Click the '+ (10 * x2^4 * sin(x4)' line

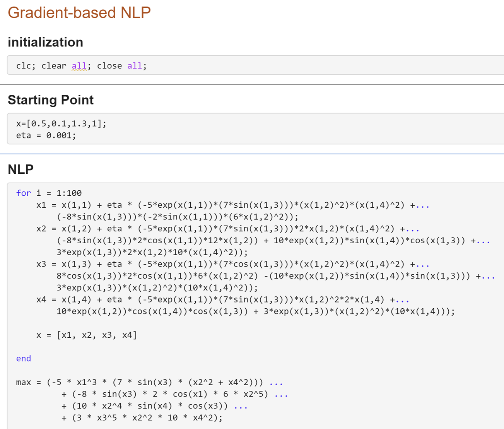click(x=154, y=406)
